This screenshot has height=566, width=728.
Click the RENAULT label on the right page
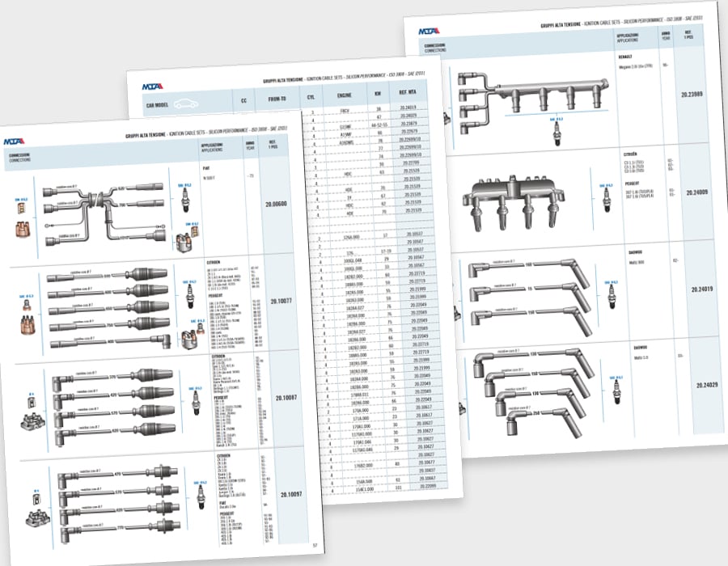coord(625,57)
